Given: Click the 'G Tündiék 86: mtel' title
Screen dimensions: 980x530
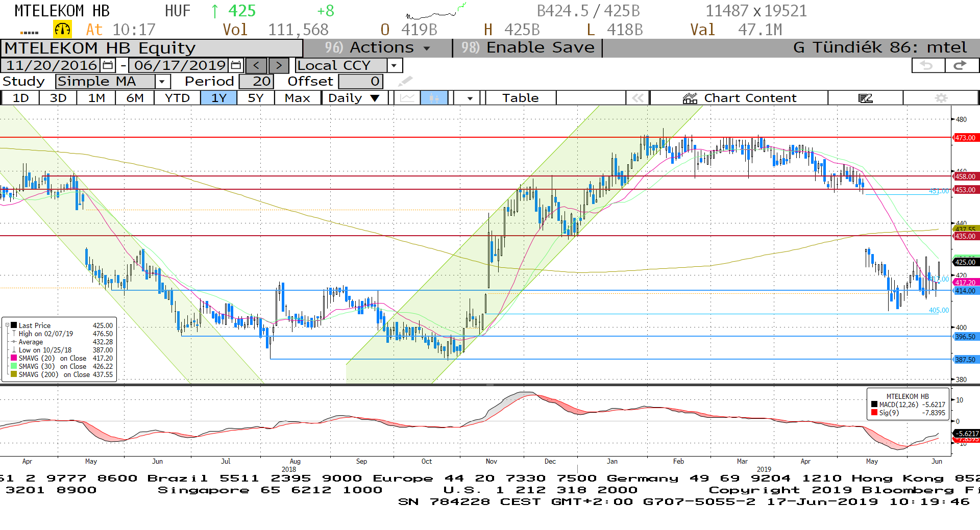Looking at the screenshot, I should tap(880, 47).
